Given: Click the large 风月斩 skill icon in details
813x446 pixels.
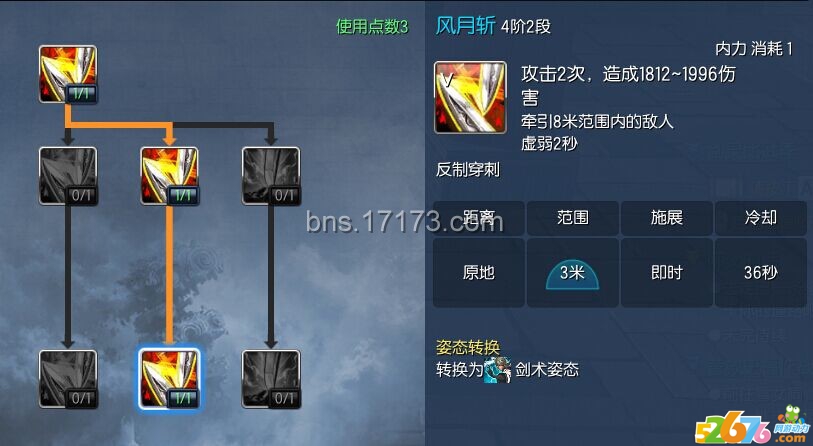Looking at the screenshot, I should click(470, 97).
